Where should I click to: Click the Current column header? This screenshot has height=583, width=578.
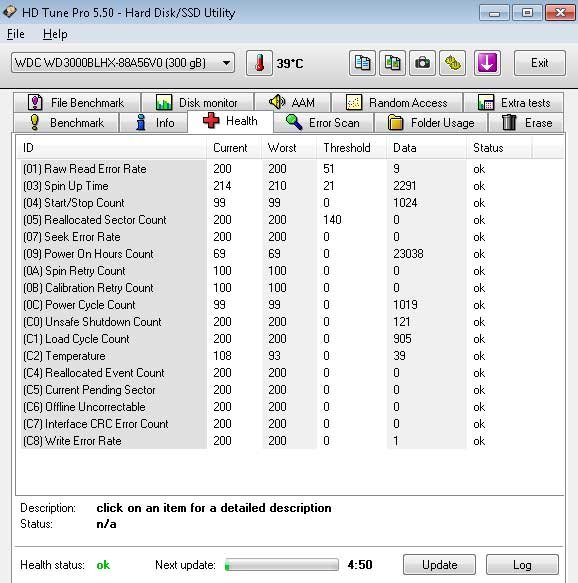[234, 148]
